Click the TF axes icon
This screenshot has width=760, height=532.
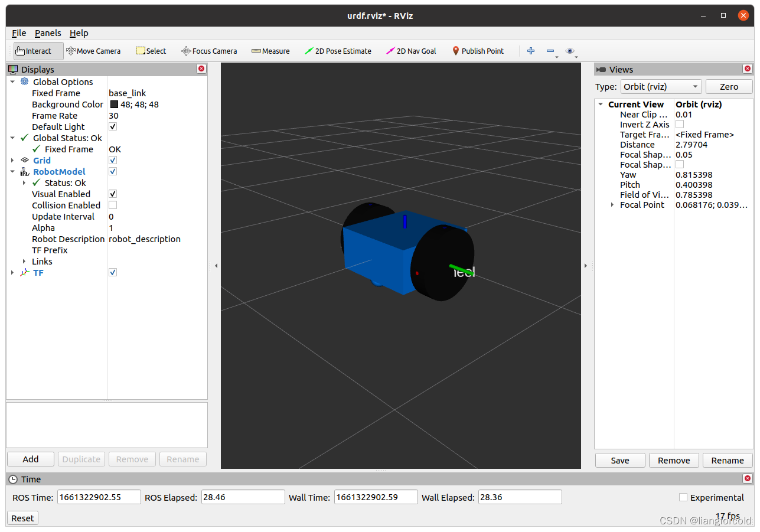(x=25, y=272)
